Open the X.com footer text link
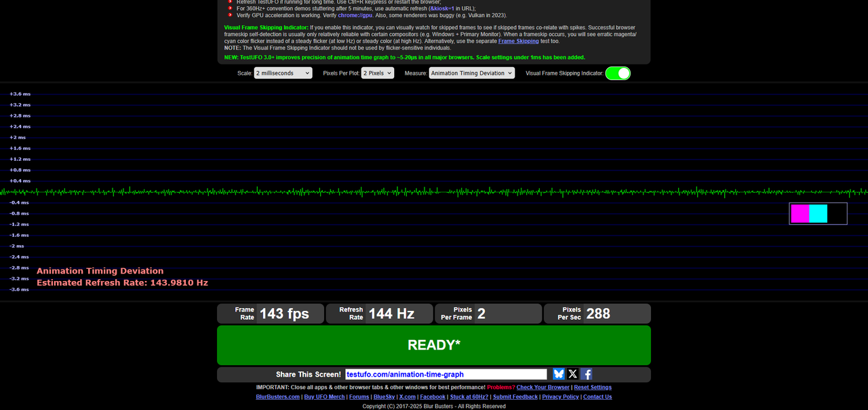Image resolution: width=868 pixels, height=410 pixels. [408, 396]
